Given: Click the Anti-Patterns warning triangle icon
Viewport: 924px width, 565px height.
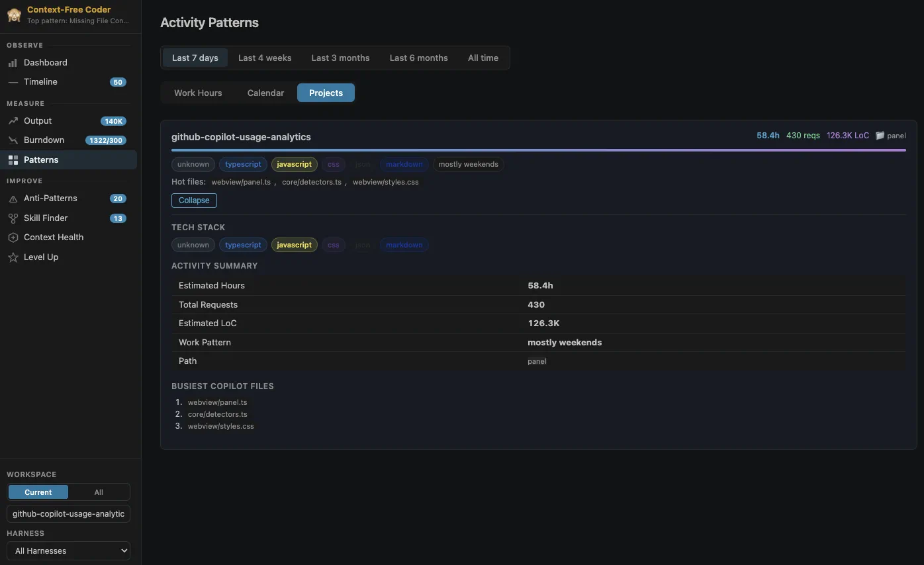Looking at the screenshot, I should (x=13, y=198).
